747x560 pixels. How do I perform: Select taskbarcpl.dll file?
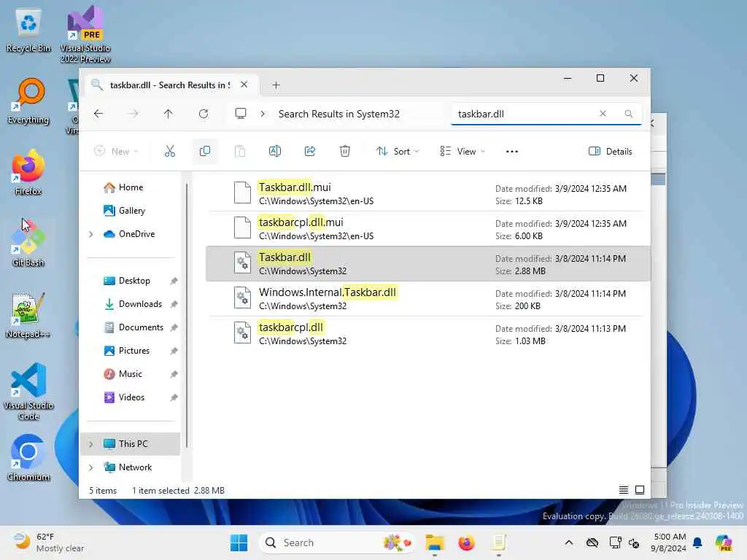[427, 334]
